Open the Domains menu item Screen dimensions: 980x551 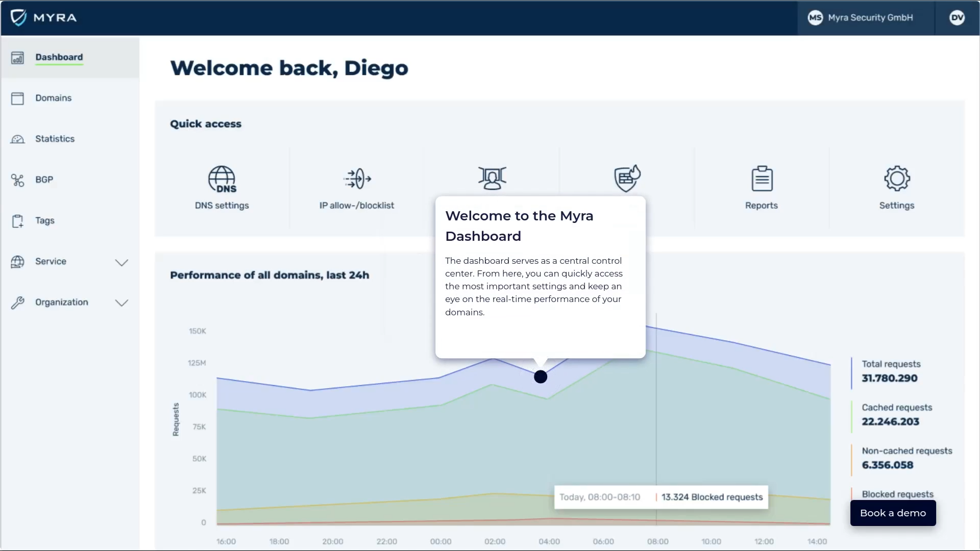[x=53, y=98]
